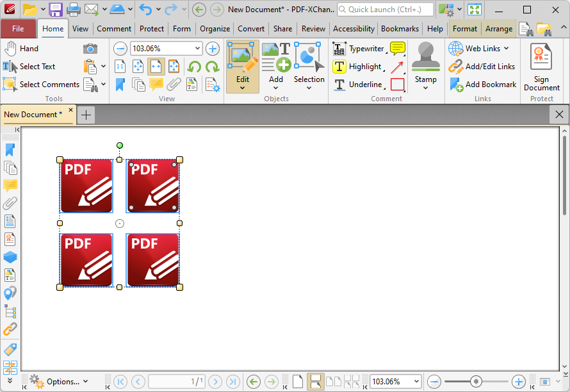Click the Undo arrow icon
Image resolution: width=570 pixels, height=392 pixels.
point(145,10)
